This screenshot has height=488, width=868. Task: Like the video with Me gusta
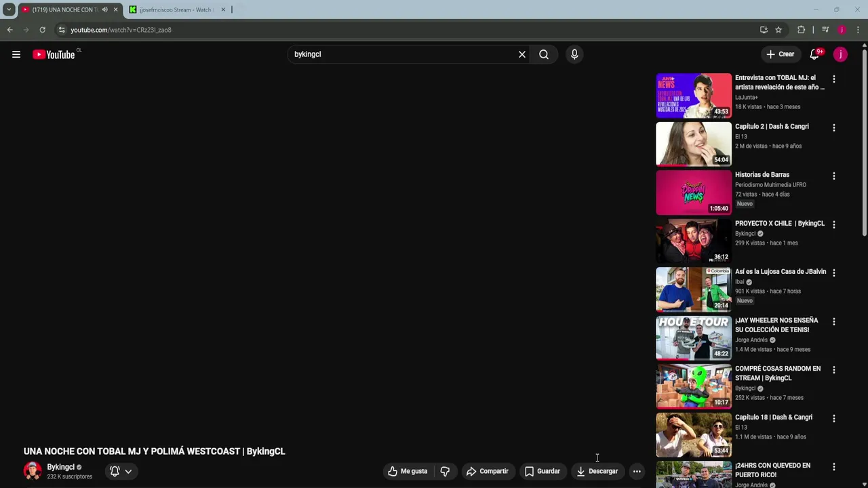tap(408, 471)
